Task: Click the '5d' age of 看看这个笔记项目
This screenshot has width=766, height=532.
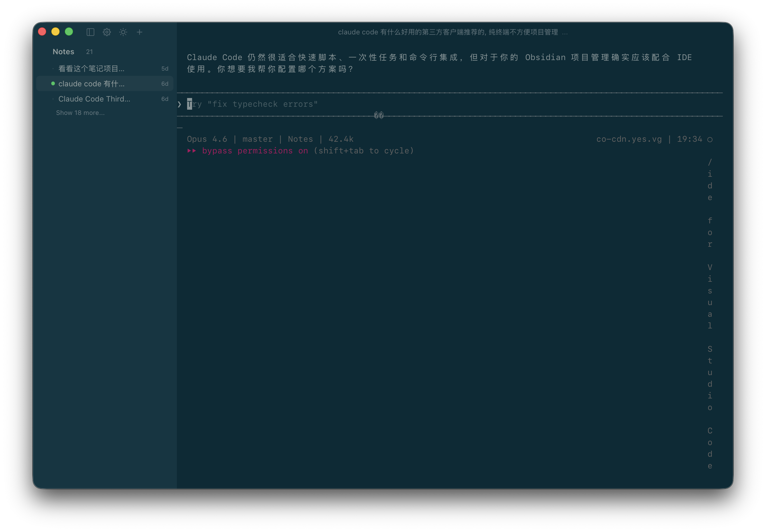Action: 165,68
